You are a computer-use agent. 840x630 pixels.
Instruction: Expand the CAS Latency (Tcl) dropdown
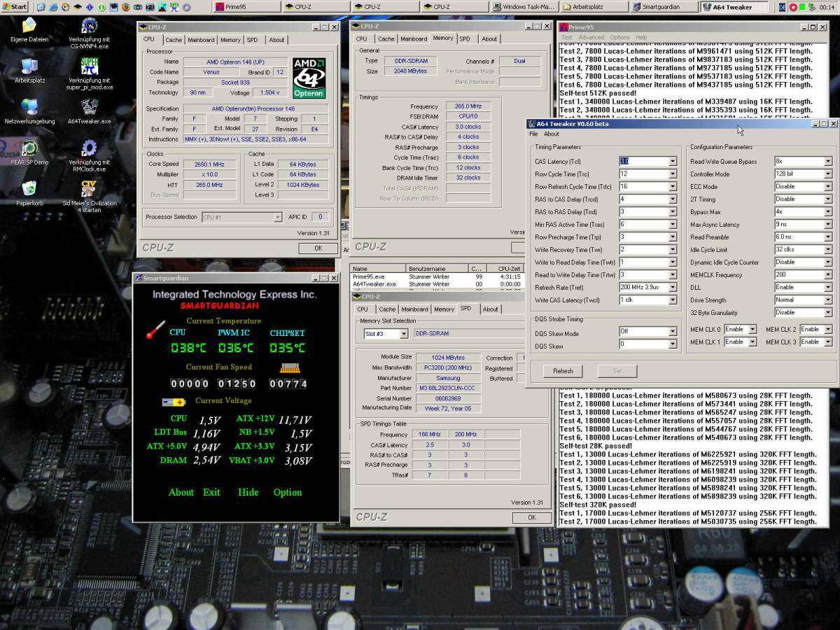pyautogui.click(x=673, y=162)
